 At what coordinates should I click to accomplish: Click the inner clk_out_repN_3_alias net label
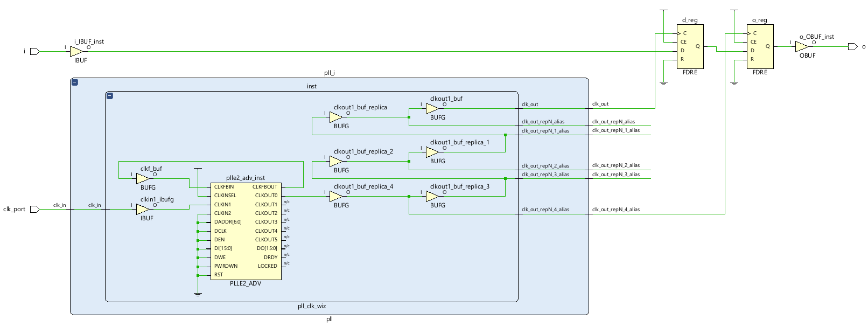click(x=545, y=175)
